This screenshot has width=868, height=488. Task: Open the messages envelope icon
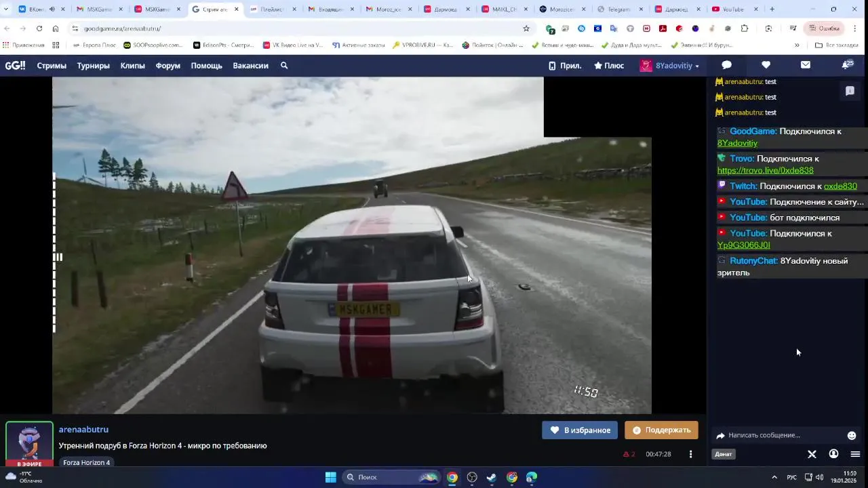point(805,65)
